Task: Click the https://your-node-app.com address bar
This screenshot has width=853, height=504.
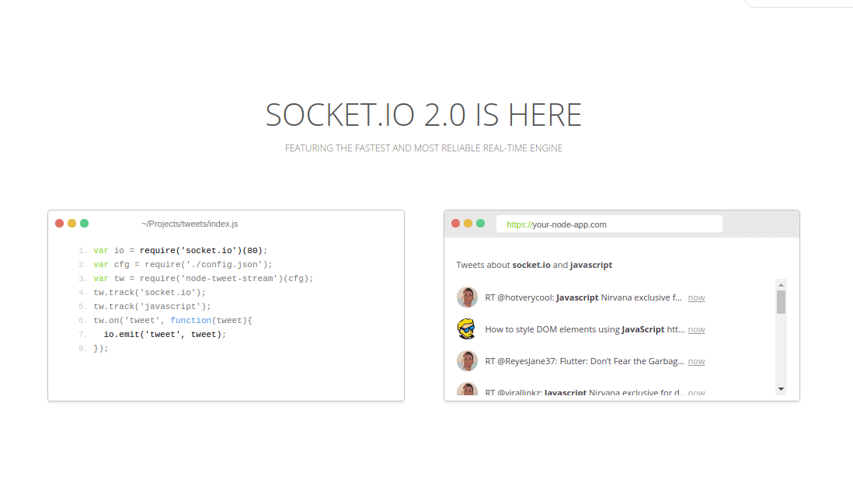Action: point(609,224)
